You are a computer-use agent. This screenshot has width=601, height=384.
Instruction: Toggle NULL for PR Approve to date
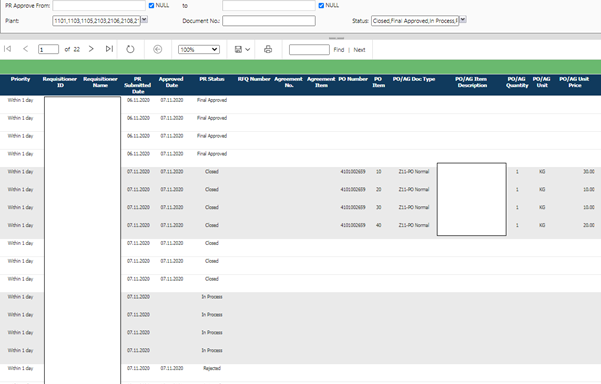point(321,5)
